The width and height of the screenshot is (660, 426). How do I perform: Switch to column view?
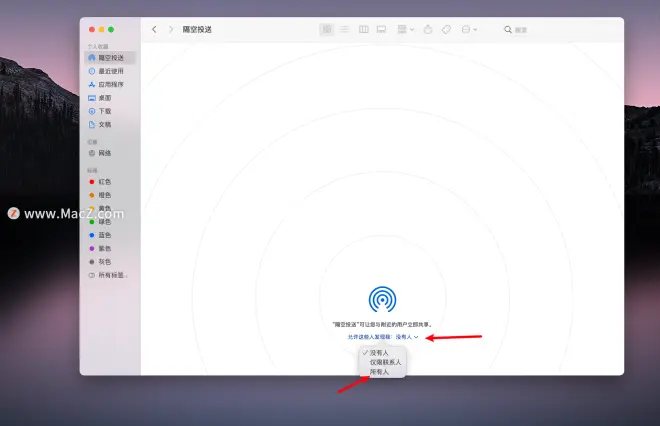pyautogui.click(x=364, y=29)
